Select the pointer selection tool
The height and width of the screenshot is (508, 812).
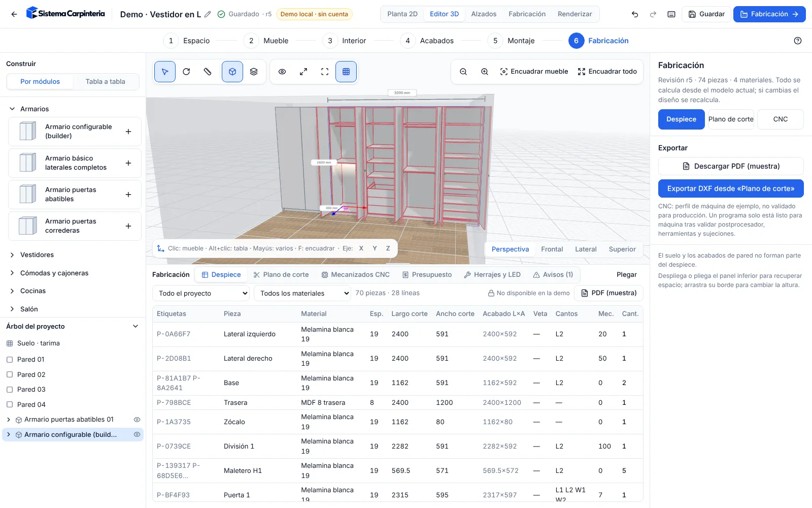pyautogui.click(x=165, y=72)
